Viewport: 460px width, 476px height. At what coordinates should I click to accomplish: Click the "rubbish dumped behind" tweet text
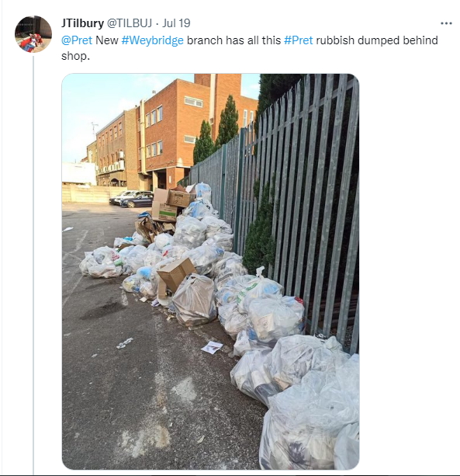pos(377,40)
